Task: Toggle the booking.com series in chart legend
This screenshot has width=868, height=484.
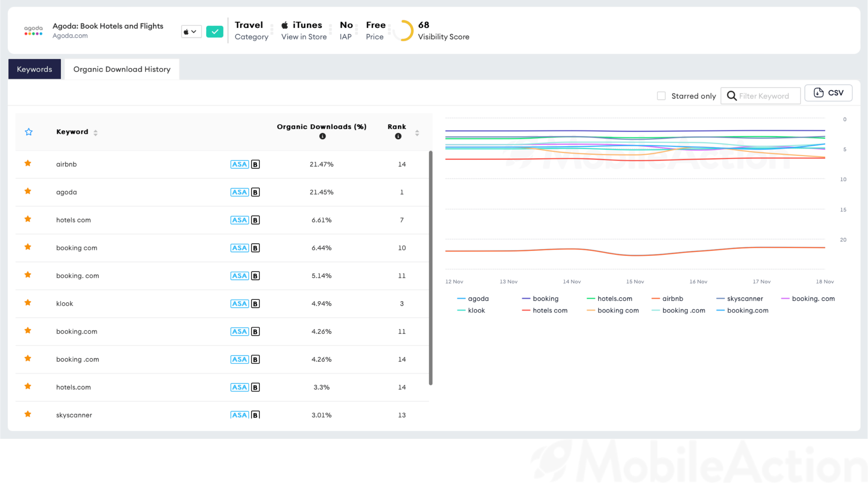Action: (x=742, y=311)
